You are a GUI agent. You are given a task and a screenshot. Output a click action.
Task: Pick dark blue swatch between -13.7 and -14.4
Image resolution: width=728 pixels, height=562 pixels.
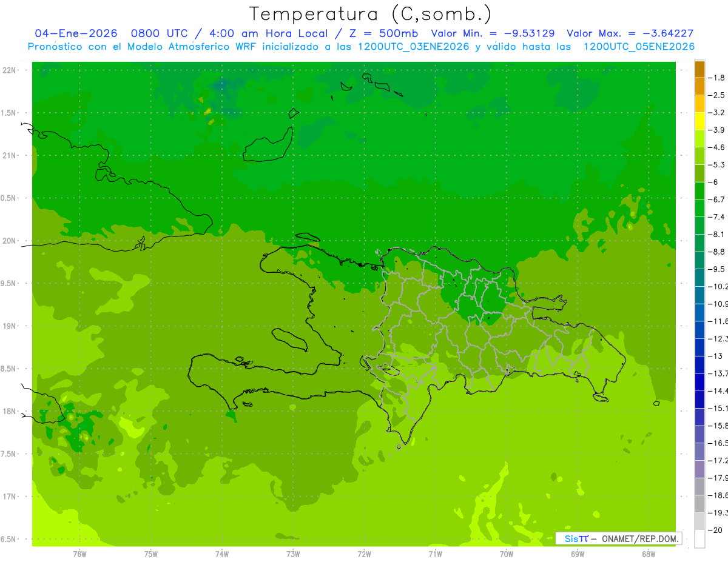(699, 382)
